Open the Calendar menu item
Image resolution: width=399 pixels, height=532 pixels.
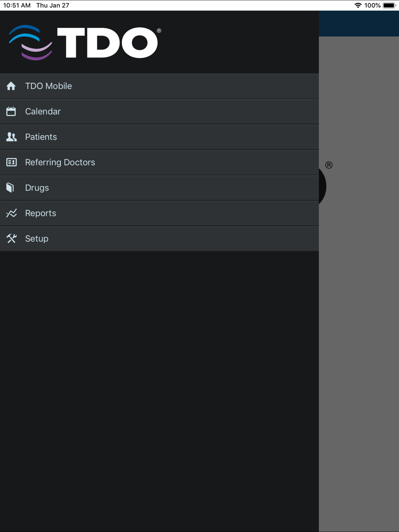(x=159, y=111)
